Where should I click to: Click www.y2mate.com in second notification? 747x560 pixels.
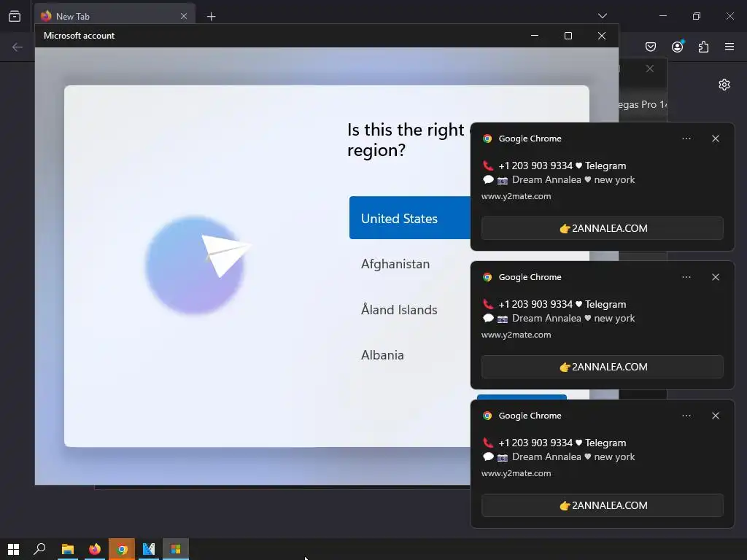pyautogui.click(x=516, y=335)
